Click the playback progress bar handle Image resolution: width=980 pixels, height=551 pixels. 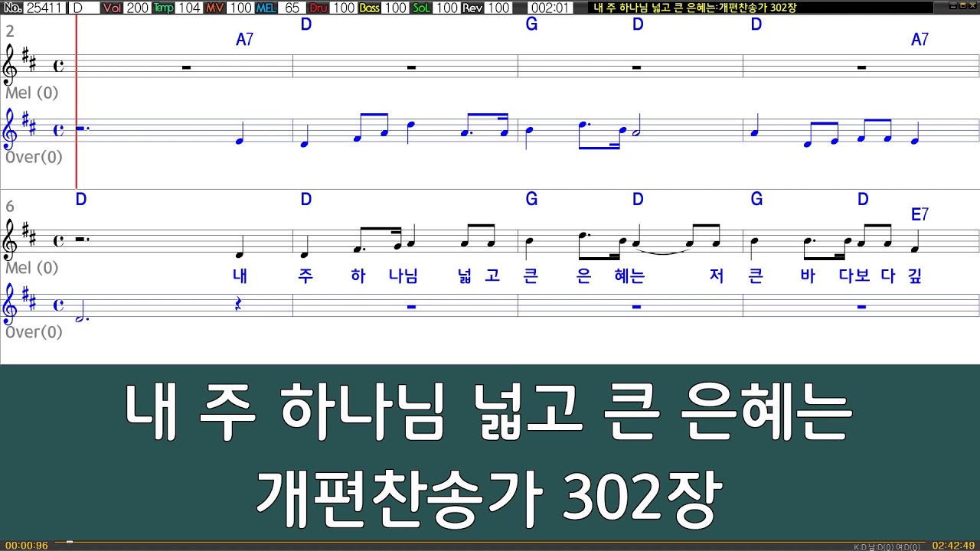coord(69,542)
